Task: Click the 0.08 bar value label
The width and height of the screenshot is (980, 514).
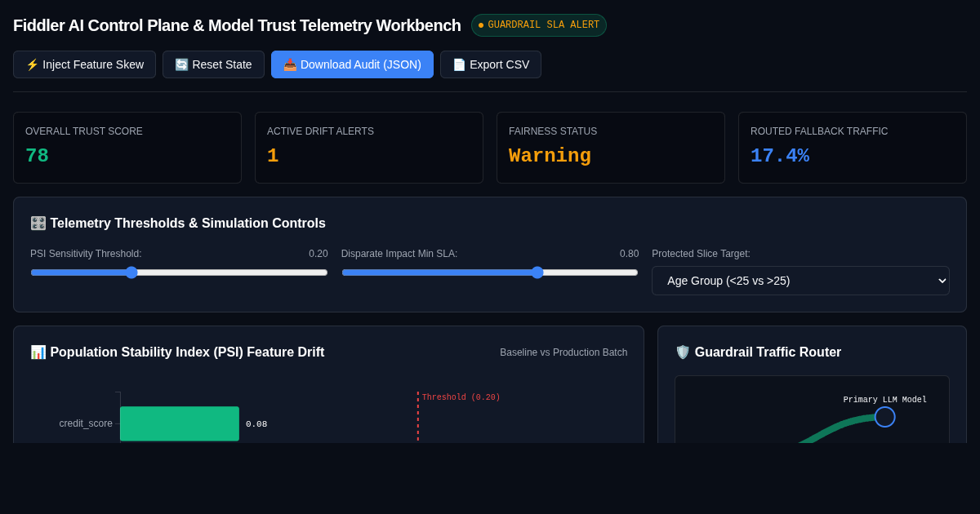Action: [x=256, y=424]
